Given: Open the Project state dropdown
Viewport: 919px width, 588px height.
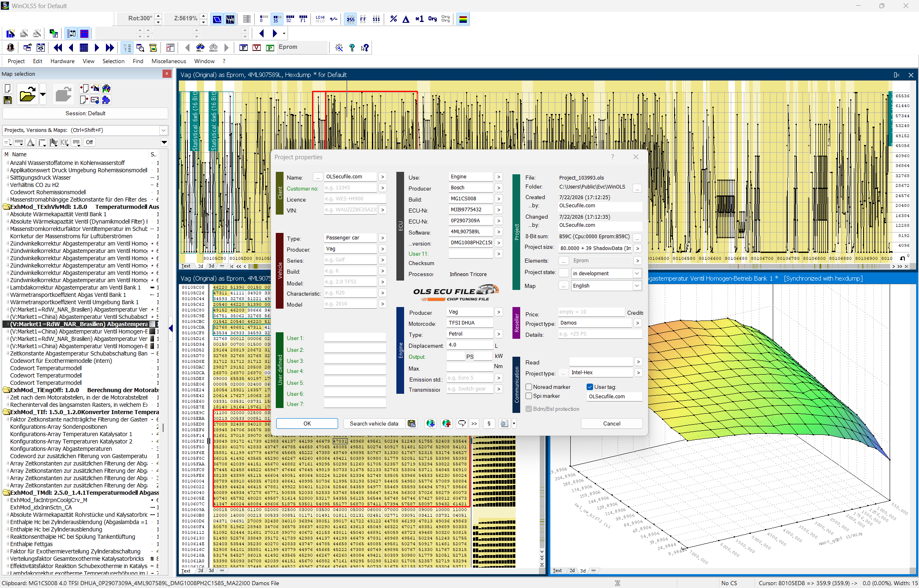Looking at the screenshot, I should coord(637,273).
